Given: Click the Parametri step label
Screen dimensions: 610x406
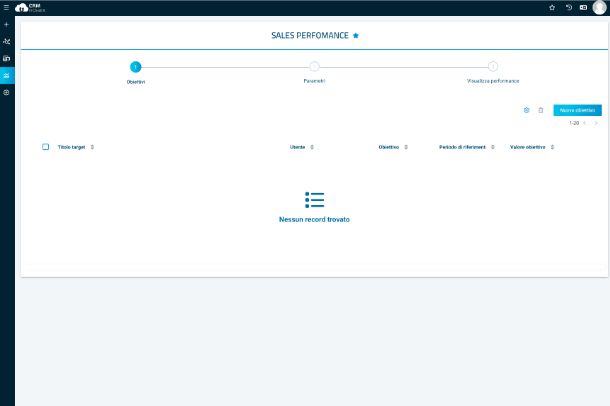Looking at the screenshot, I should (x=314, y=81).
